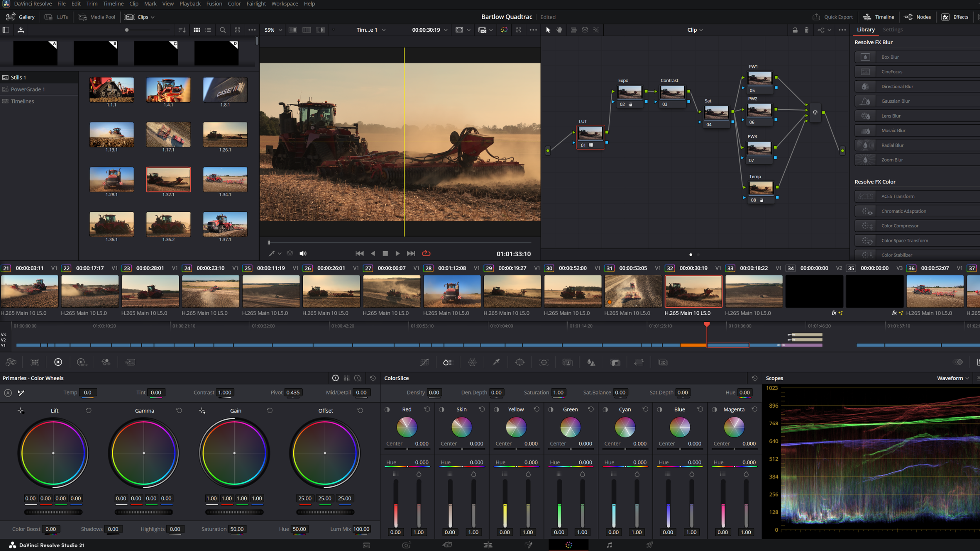Open the Fusion menu

pyautogui.click(x=214, y=4)
